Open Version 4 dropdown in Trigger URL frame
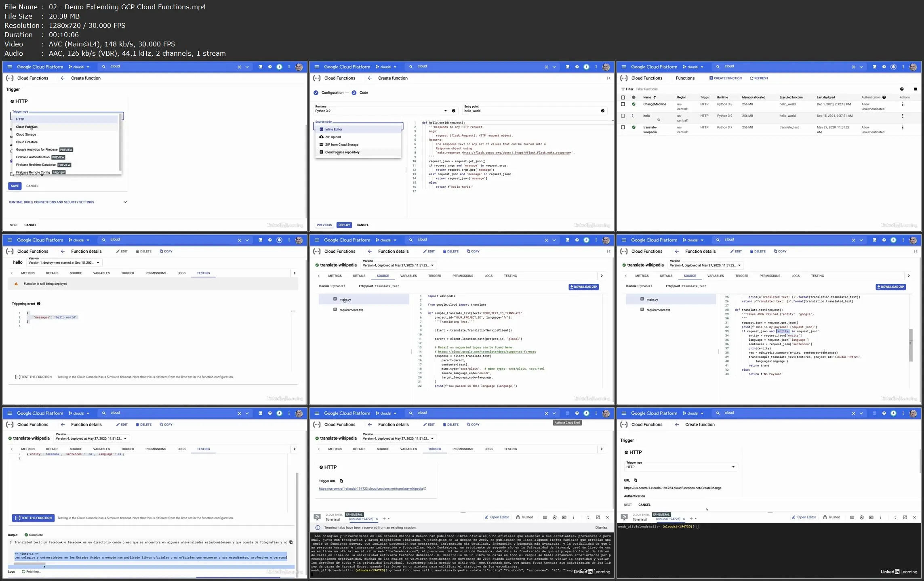 tap(398, 438)
